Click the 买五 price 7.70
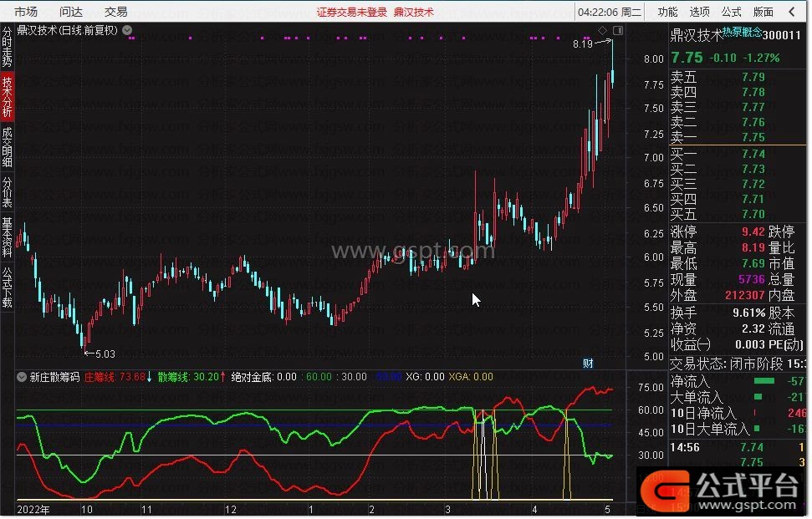 (x=753, y=214)
